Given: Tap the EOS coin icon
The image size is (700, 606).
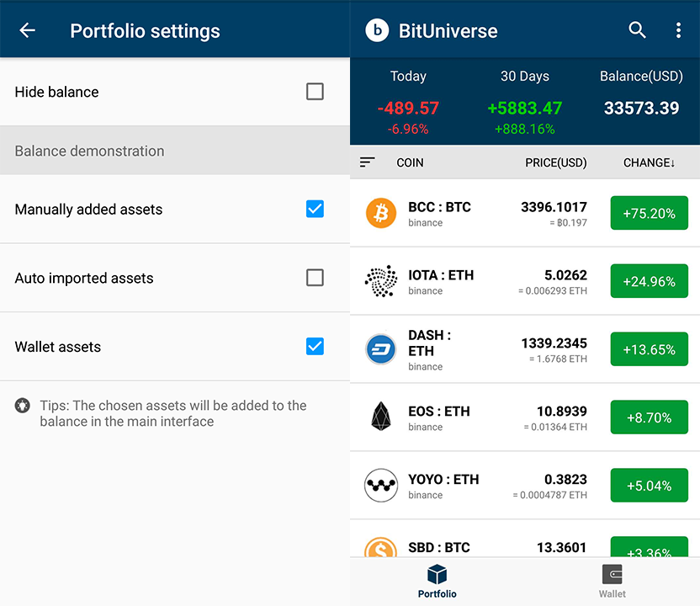Looking at the screenshot, I should pyautogui.click(x=381, y=417).
